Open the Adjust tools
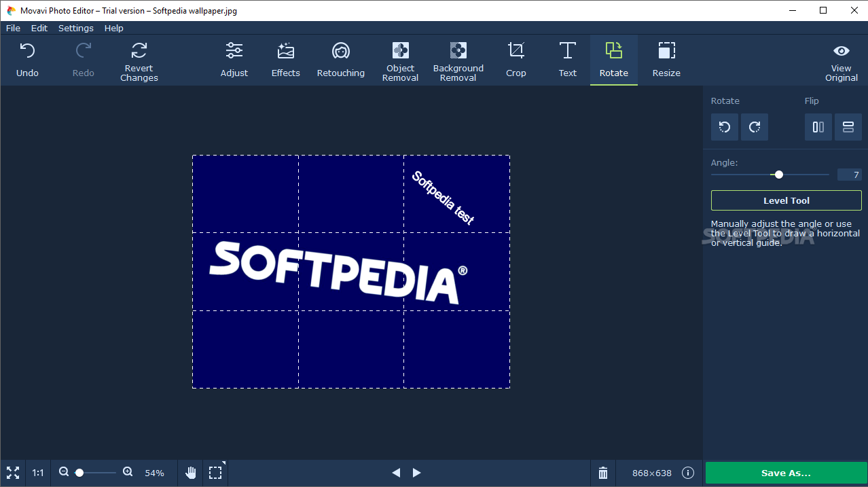The height and width of the screenshot is (487, 868). tap(234, 60)
